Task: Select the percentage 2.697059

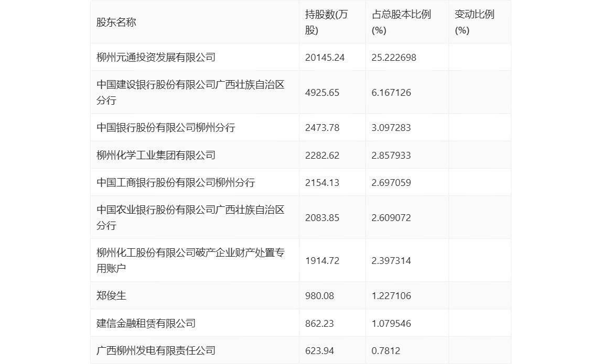Action: click(391, 183)
